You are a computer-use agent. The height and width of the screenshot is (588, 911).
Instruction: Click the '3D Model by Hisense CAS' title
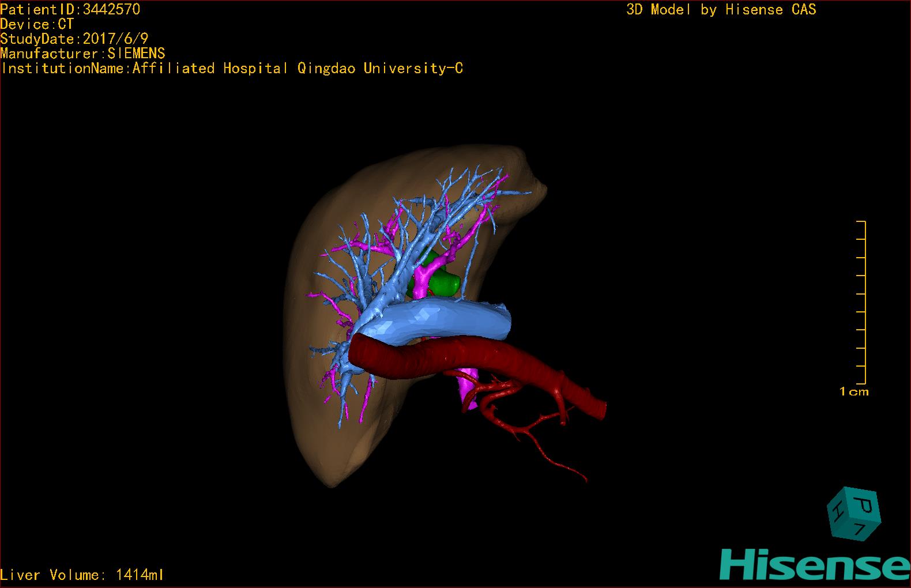[x=721, y=10]
